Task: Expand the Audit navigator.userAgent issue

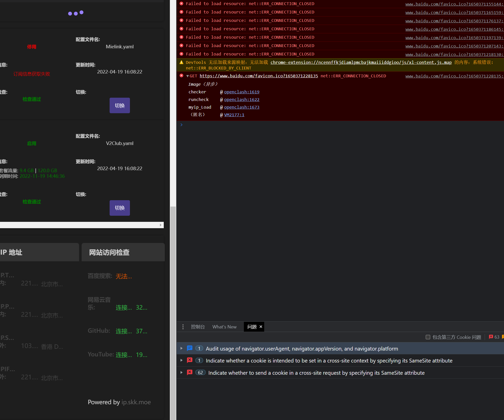Action: pyautogui.click(x=182, y=348)
